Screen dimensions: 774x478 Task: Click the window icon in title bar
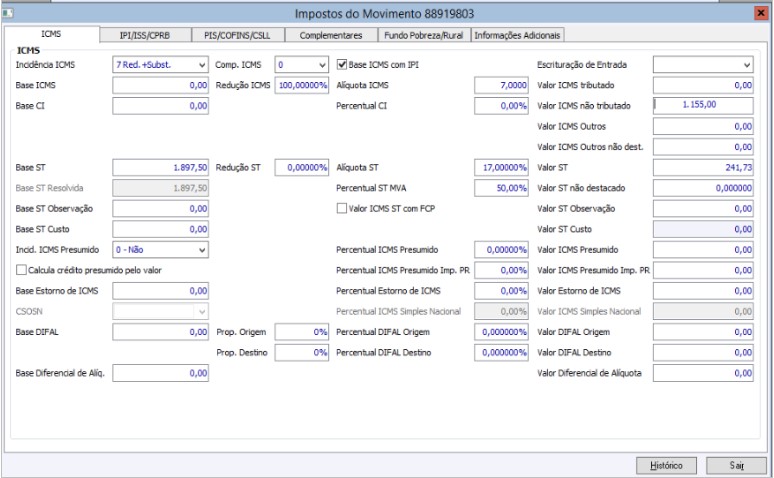(8, 13)
